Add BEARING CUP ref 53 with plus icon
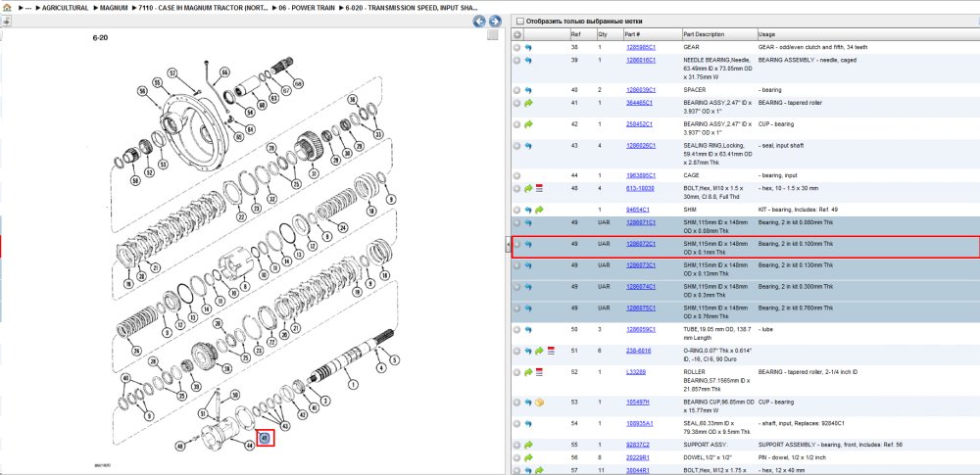The width and height of the screenshot is (980, 475). coord(516,403)
